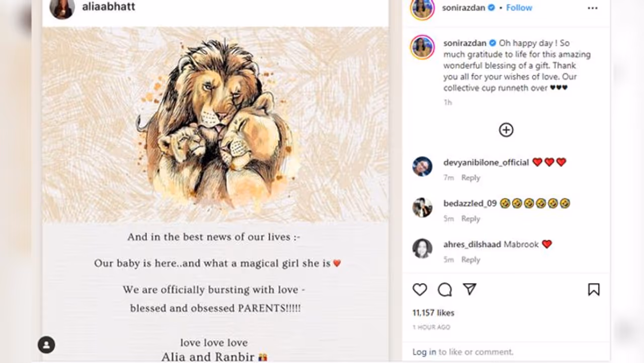This screenshot has height=363, width=644.
Task: Open the aliaabhatt profile avatar
Action: pyautogui.click(x=62, y=8)
